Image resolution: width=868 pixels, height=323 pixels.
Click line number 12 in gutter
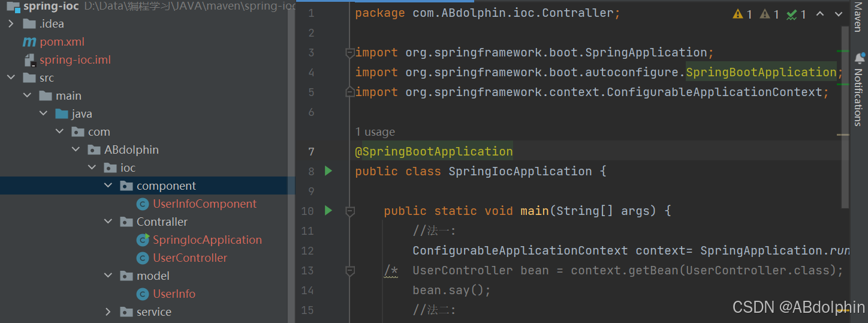[308, 251]
